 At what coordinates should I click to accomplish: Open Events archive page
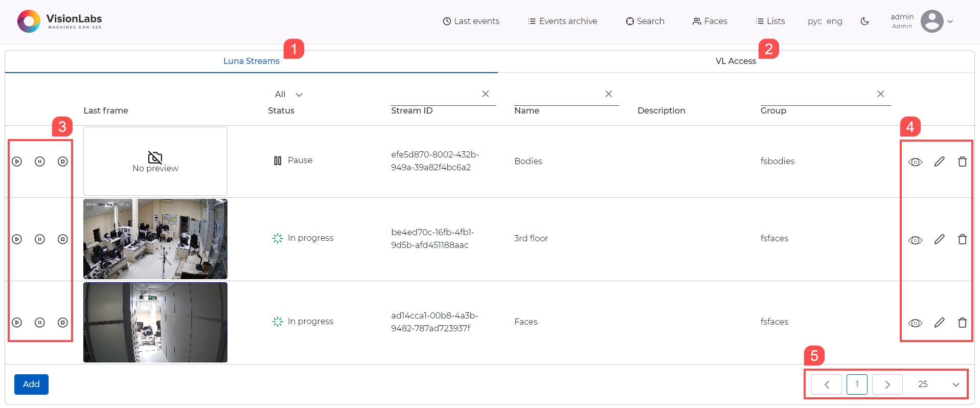pos(562,21)
